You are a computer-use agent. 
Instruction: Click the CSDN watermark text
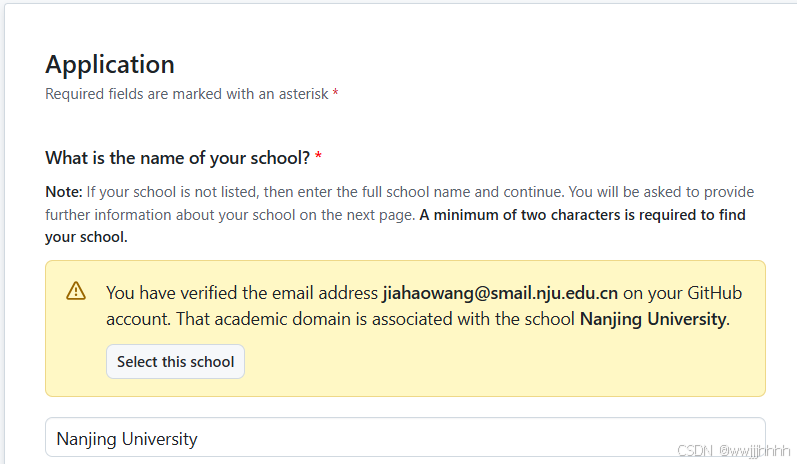coord(733,450)
